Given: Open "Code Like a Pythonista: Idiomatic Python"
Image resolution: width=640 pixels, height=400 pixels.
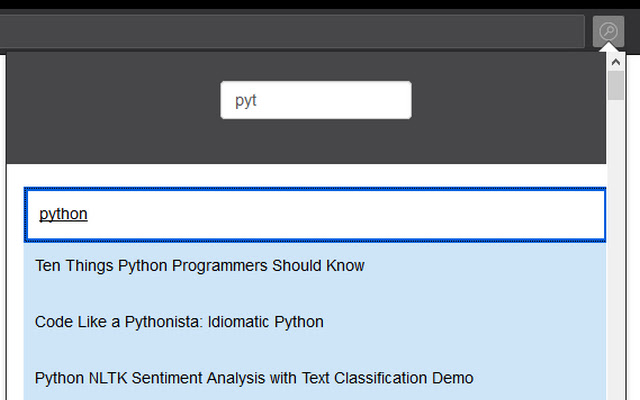Looking at the screenshot, I should coord(179,322).
